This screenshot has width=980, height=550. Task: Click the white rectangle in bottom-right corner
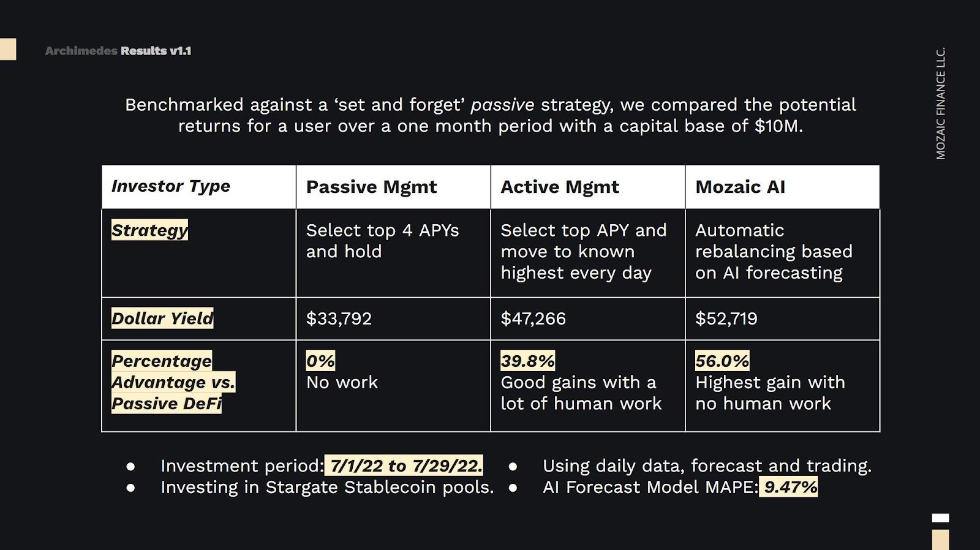point(940,518)
